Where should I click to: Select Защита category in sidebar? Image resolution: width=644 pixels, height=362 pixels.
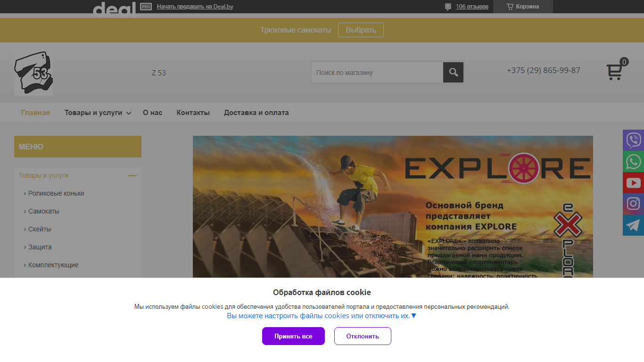[40, 247]
